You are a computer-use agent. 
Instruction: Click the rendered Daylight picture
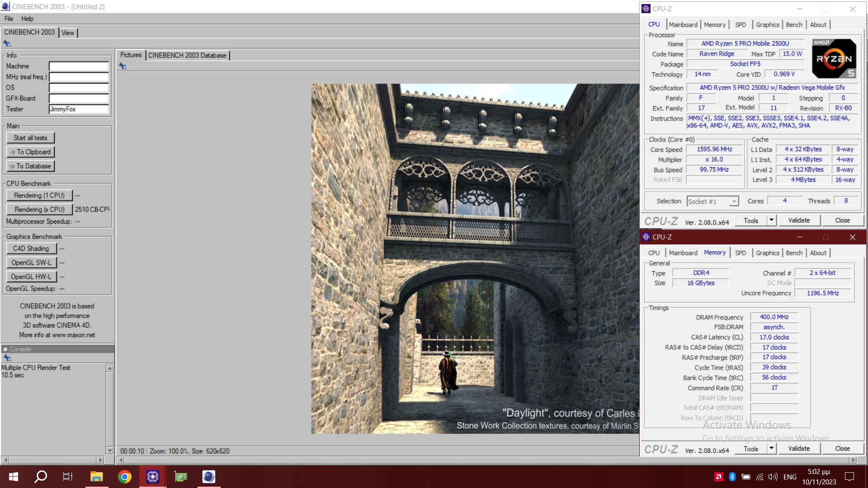pos(475,258)
